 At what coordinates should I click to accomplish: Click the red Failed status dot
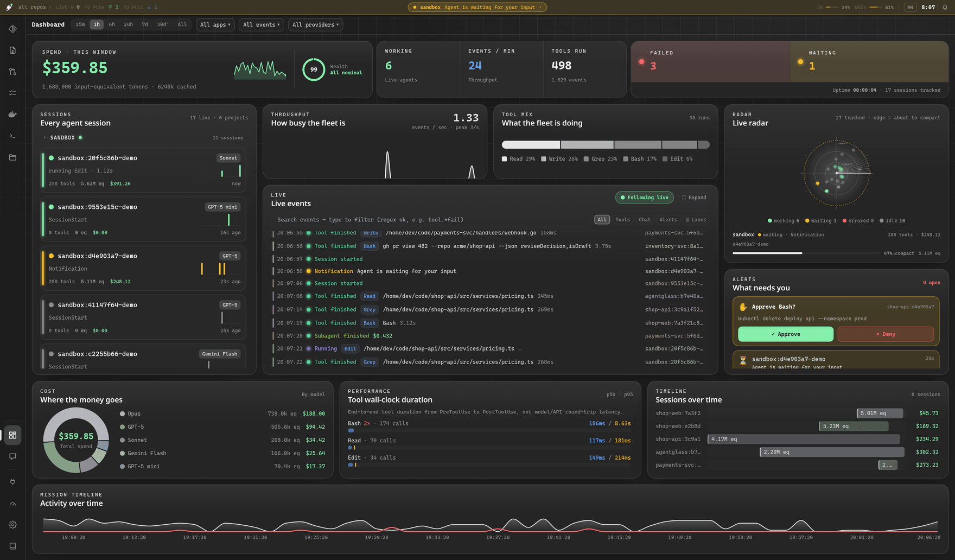[x=641, y=62]
